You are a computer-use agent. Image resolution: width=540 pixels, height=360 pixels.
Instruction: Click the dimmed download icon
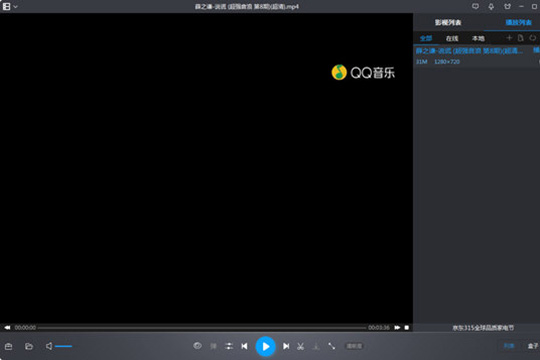point(316,347)
